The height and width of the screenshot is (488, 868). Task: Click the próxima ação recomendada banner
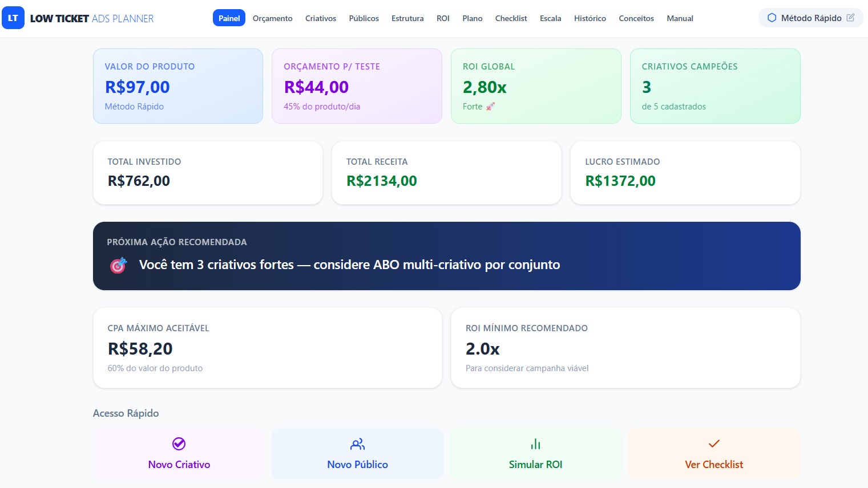click(447, 256)
